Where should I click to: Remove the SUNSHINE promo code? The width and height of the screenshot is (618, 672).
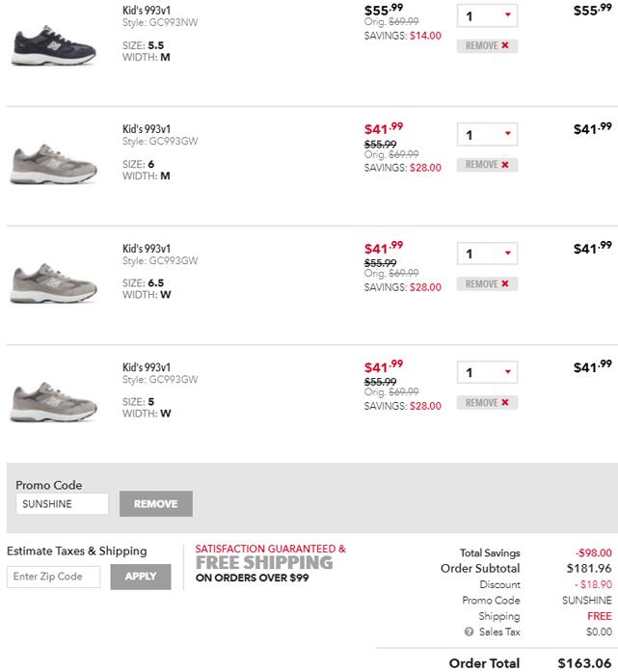click(155, 503)
